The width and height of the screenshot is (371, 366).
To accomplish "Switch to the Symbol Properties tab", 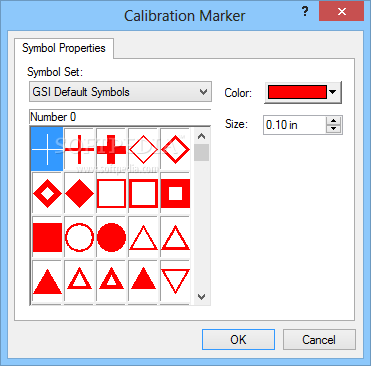I will (x=64, y=48).
